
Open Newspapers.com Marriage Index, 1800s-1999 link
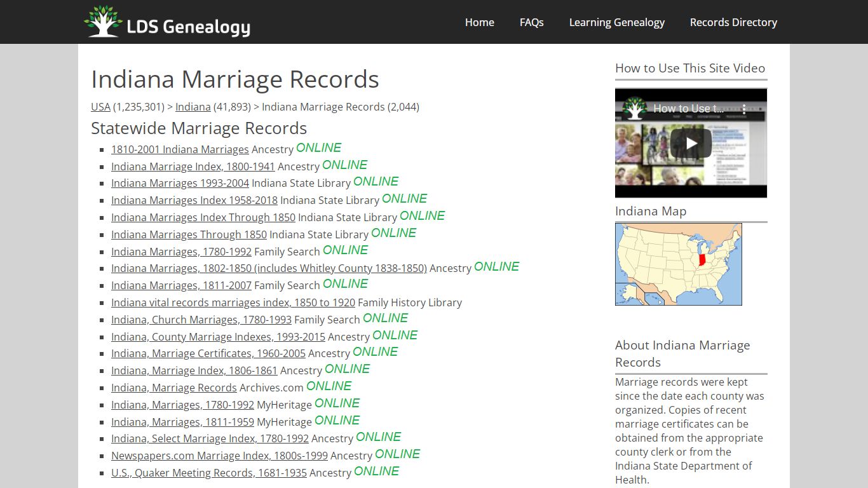(219, 456)
